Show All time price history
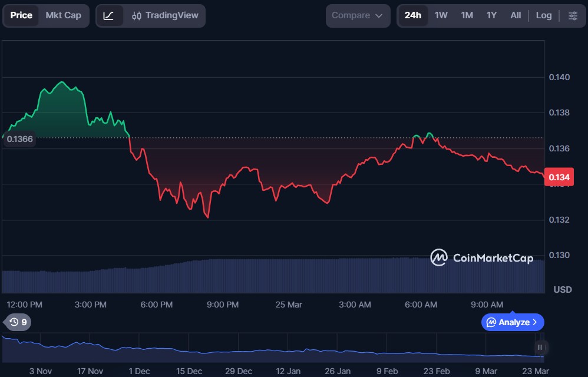Viewport: 588px width, 377px height. coord(516,16)
